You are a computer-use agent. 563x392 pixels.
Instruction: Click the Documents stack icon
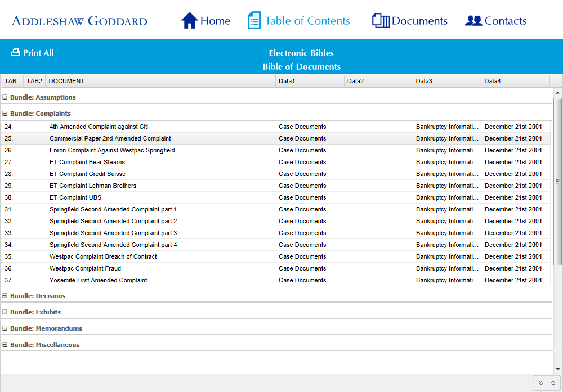[381, 20]
